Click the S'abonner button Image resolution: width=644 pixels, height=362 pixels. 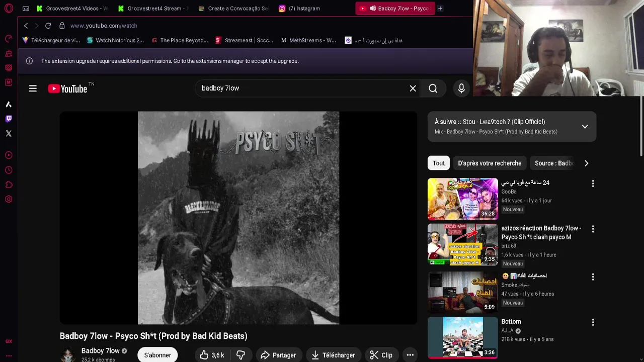[x=157, y=355]
